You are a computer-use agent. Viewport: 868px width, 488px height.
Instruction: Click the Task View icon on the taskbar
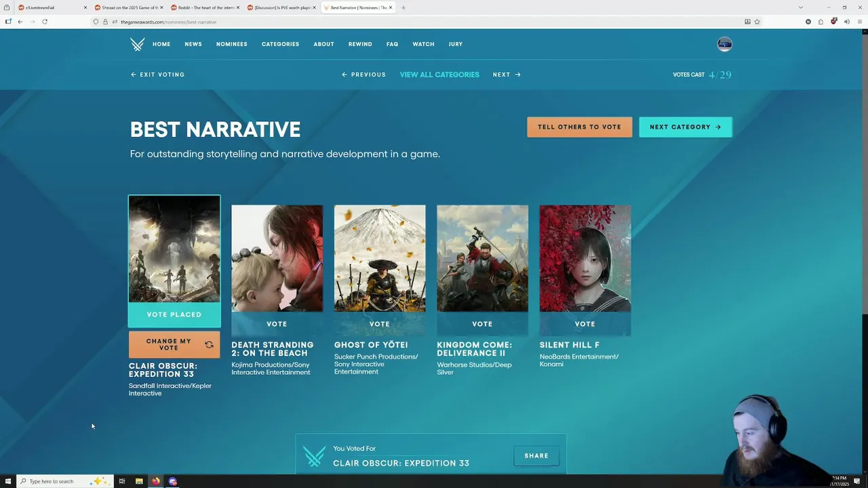coord(122,481)
